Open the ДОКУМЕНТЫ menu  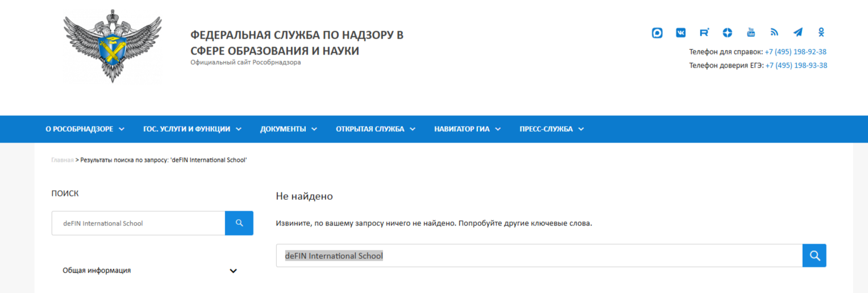[x=289, y=129]
